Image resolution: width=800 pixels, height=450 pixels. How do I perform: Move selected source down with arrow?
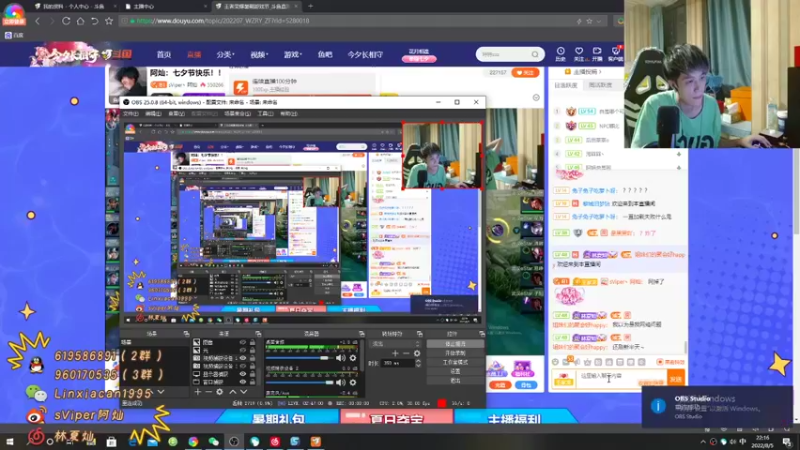click(x=244, y=392)
